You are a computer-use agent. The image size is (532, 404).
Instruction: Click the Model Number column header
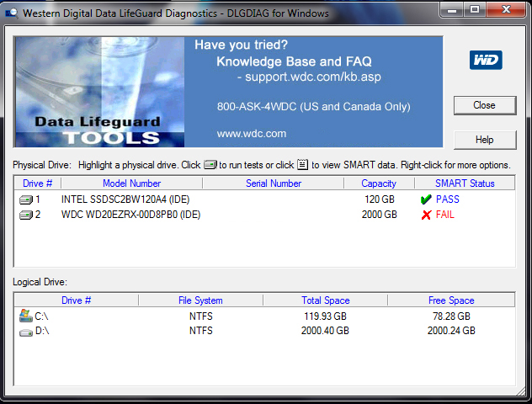(131, 183)
